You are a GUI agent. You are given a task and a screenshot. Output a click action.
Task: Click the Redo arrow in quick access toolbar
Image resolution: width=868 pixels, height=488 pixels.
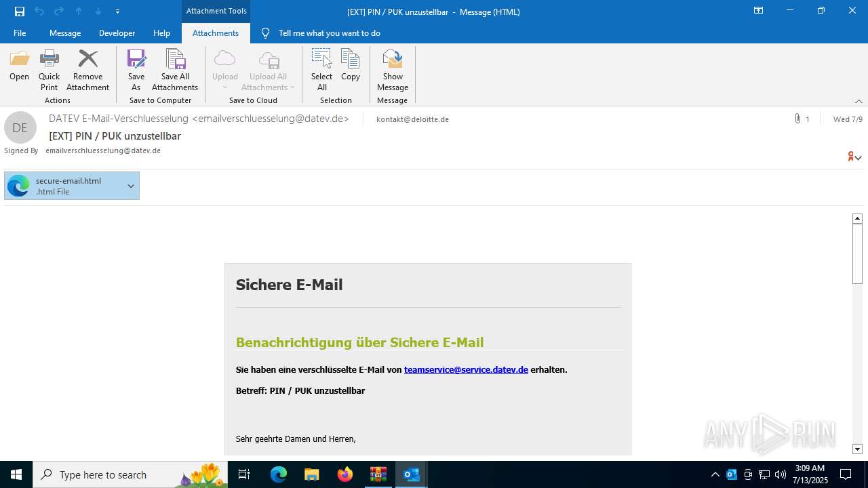tap(59, 11)
